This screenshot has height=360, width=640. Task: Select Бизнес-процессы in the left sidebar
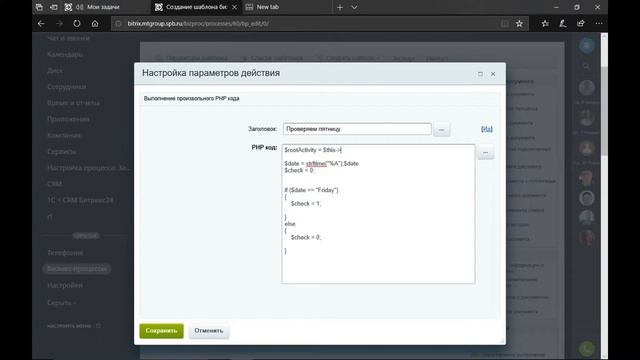coord(77,269)
